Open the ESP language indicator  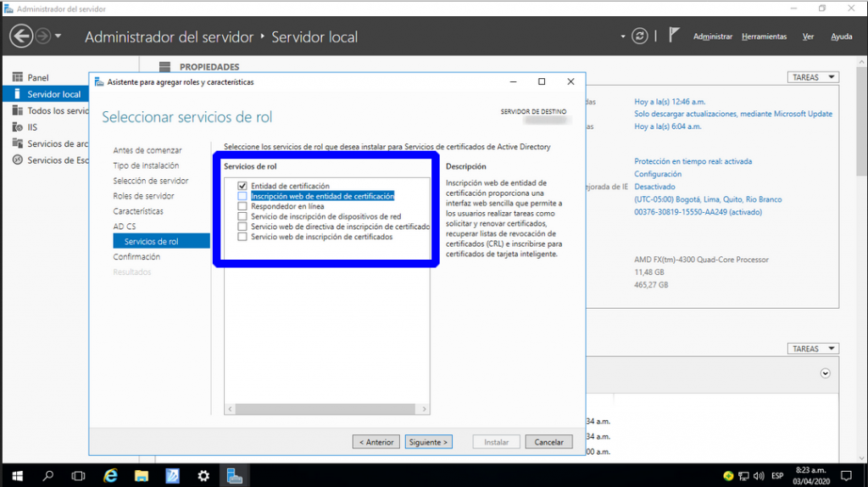(777, 476)
